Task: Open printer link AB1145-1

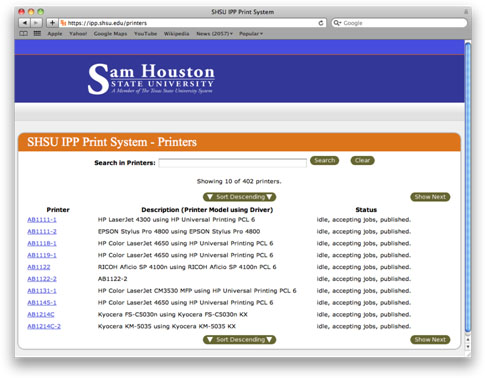Action: 42,303
